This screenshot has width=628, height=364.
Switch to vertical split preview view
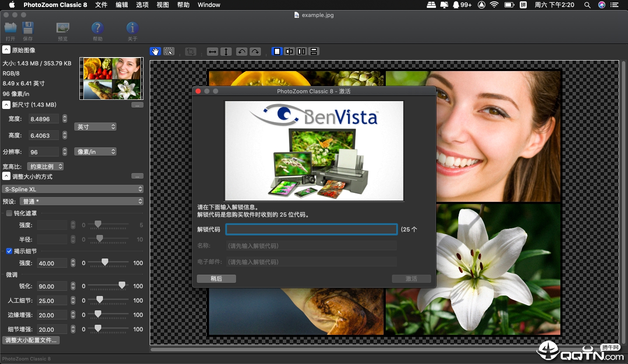pyautogui.click(x=302, y=51)
